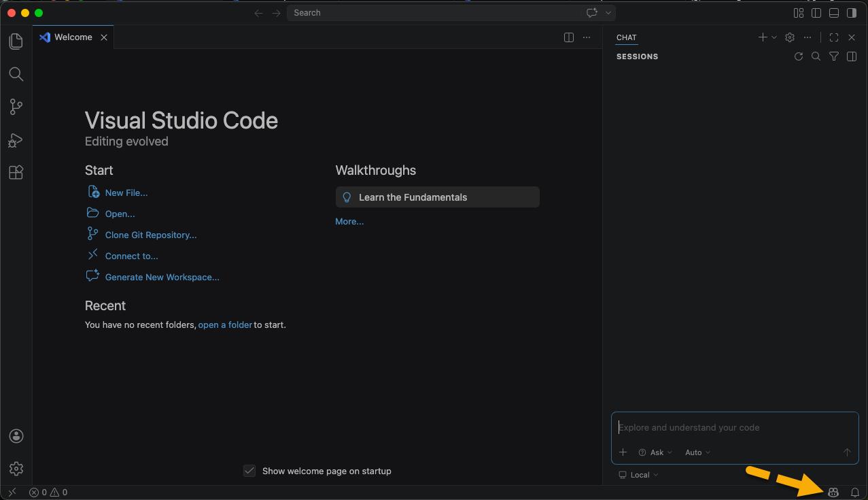Switch to the CHAT panel tab
Viewport: 868px width, 500px height.
(x=626, y=37)
